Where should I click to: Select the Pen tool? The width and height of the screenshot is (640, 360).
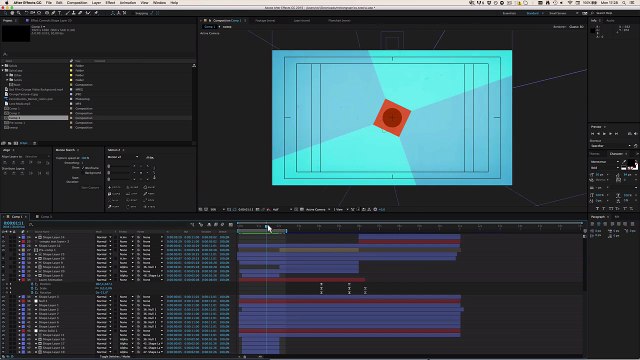(x=53, y=13)
